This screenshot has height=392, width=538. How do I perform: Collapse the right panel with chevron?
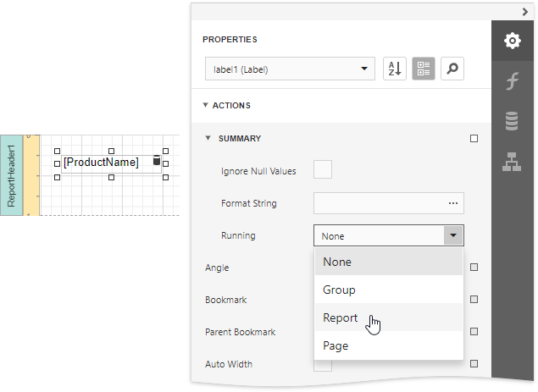click(525, 11)
